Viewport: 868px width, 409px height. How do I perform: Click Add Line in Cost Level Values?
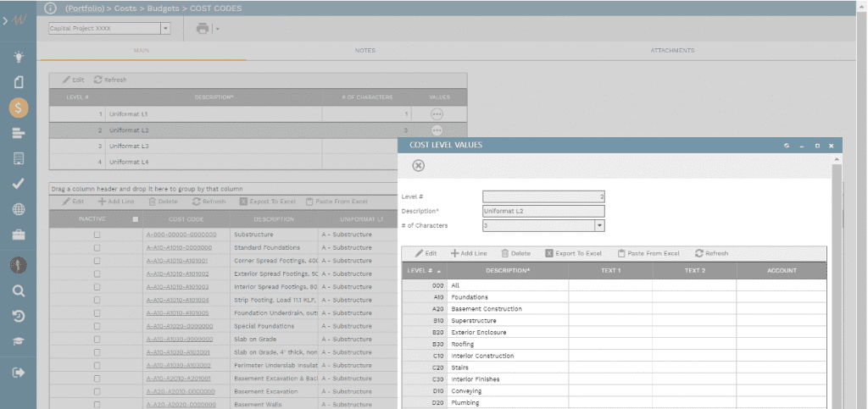(x=469, y=253)
